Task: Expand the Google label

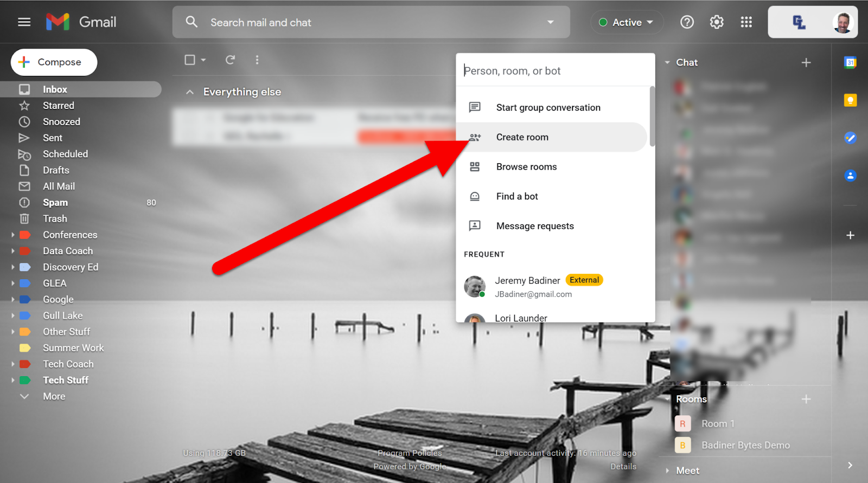Action: (x=12, y=300)
